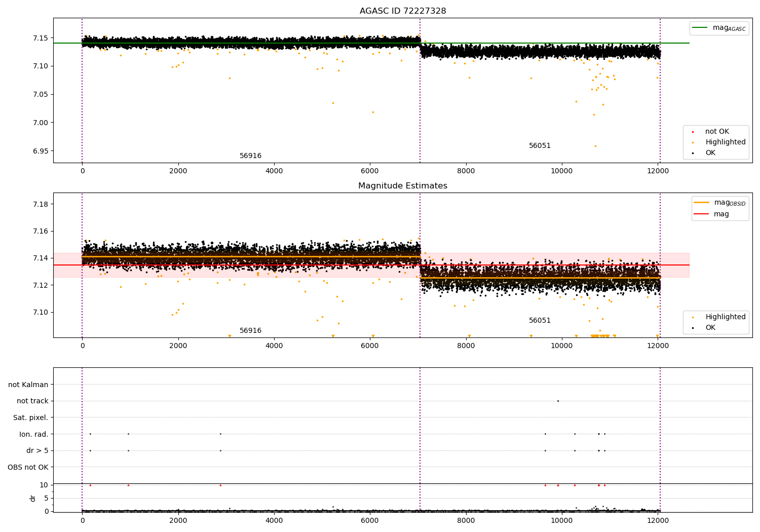Click the 7.16 y-axis tick of the middle plot
The image size is (760, 532).
point(41,232)
